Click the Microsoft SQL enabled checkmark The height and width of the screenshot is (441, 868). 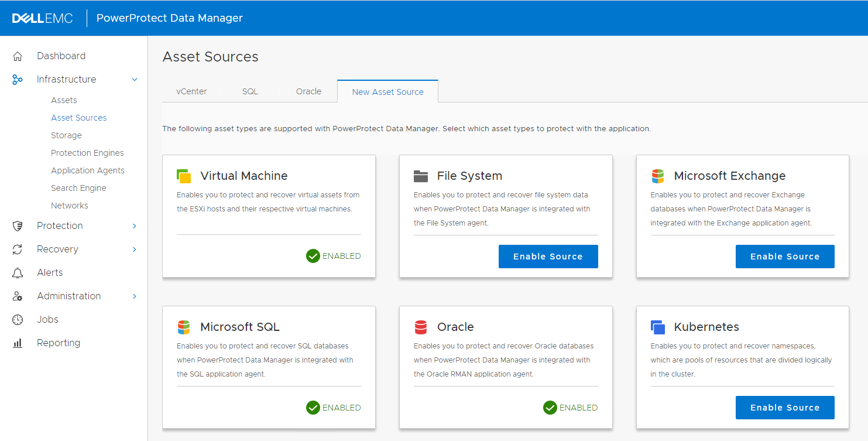(x=313, y=408)
